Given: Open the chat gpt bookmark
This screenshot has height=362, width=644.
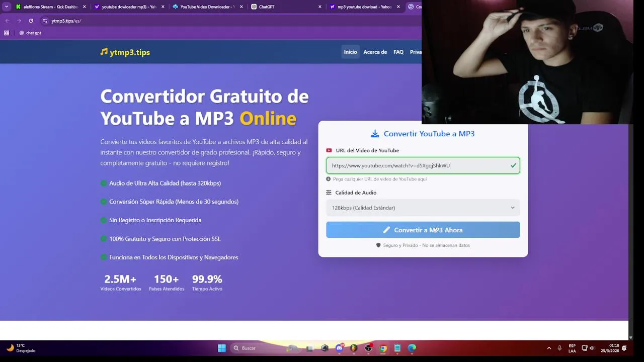Looking at the screenshot, I should [30, 33].
